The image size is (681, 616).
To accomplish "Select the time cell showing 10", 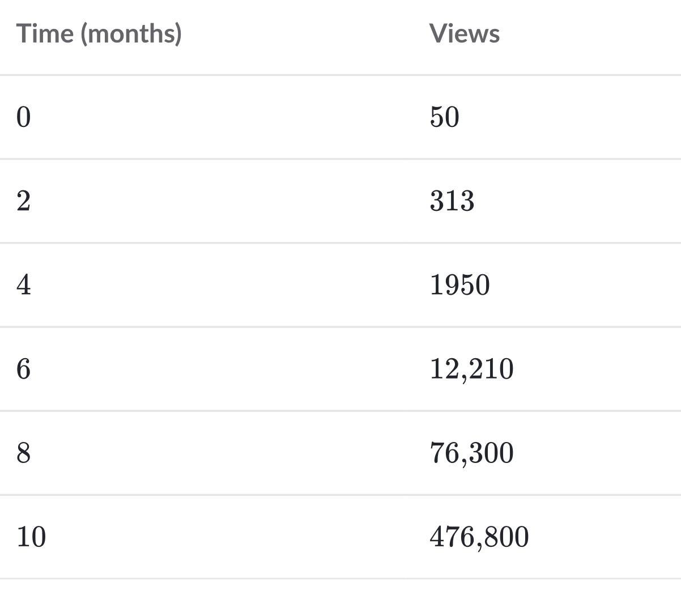I will pyautogui.click(x=31, y=537).
